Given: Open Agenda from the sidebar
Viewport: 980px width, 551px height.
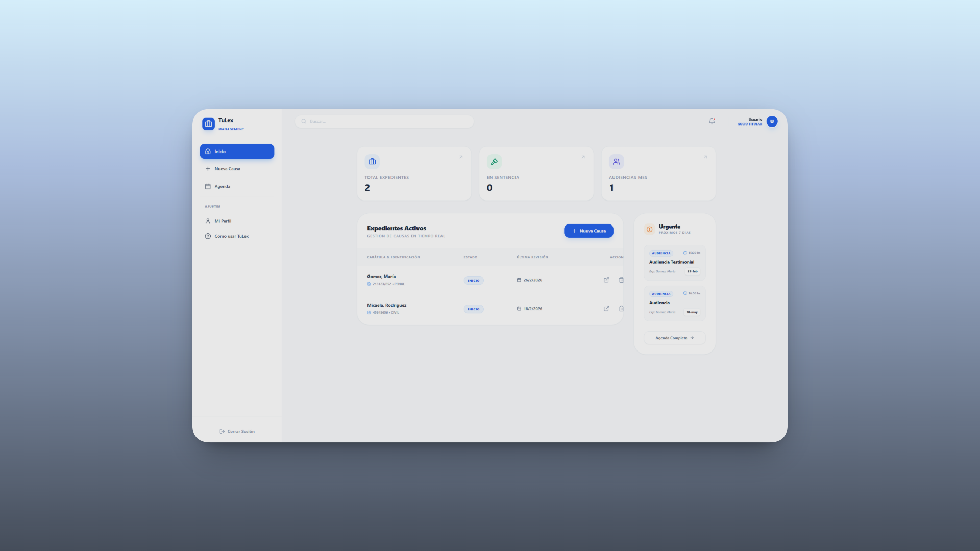Looking at the screenshot, I should tap(237, 186).
